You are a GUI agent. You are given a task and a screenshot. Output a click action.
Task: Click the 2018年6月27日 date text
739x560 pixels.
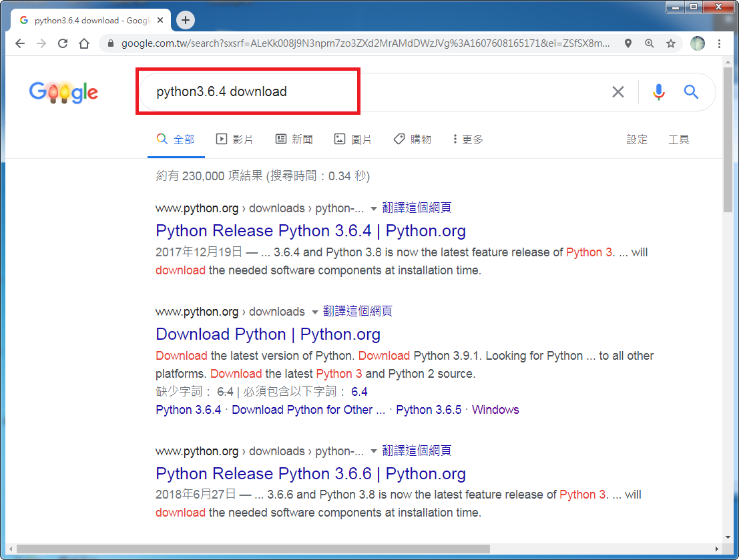pos(196,495)
